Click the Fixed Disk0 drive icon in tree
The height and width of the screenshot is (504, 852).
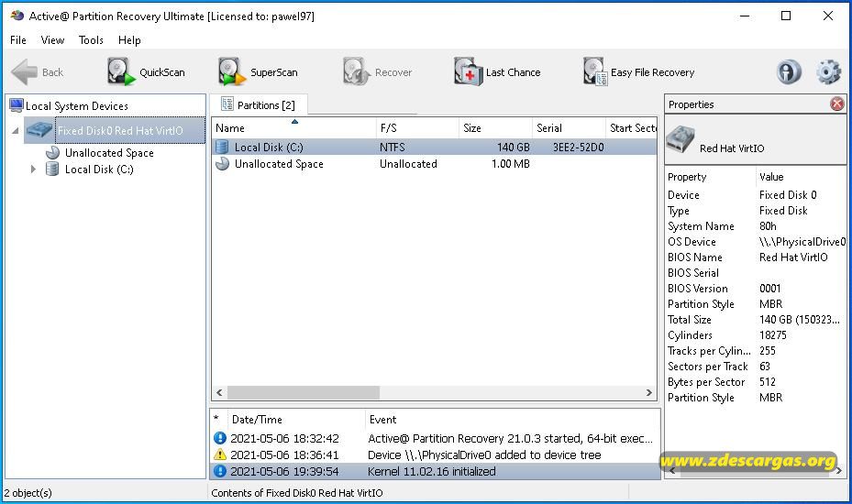pos(39,130)
